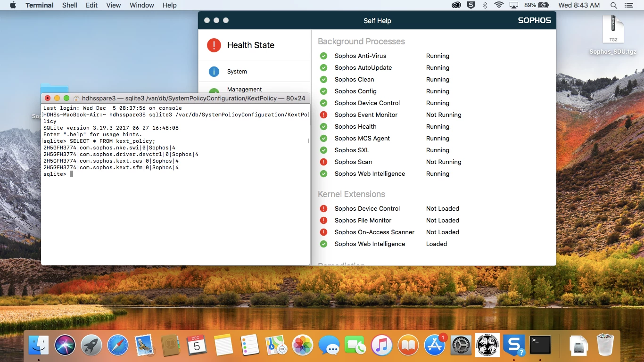The image size is (644, 362).
Task: Open iBooks icon in the Dock
Action: (x=408, y=346)
